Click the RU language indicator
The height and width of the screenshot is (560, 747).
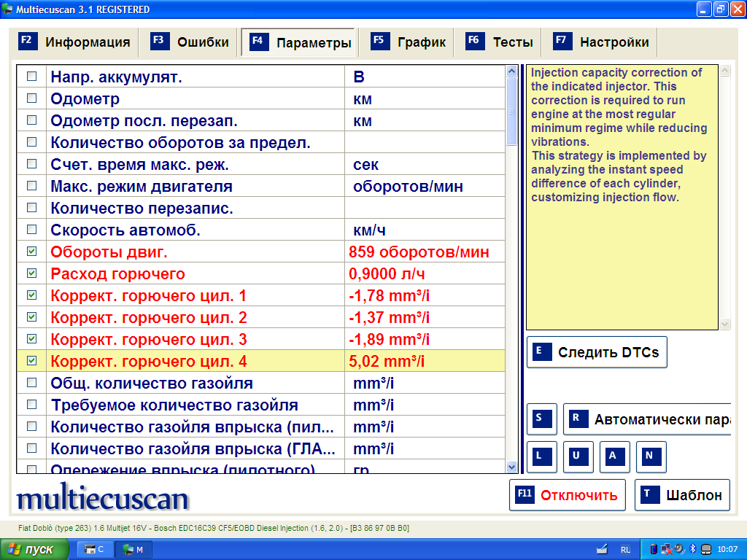tap(625, 550)
